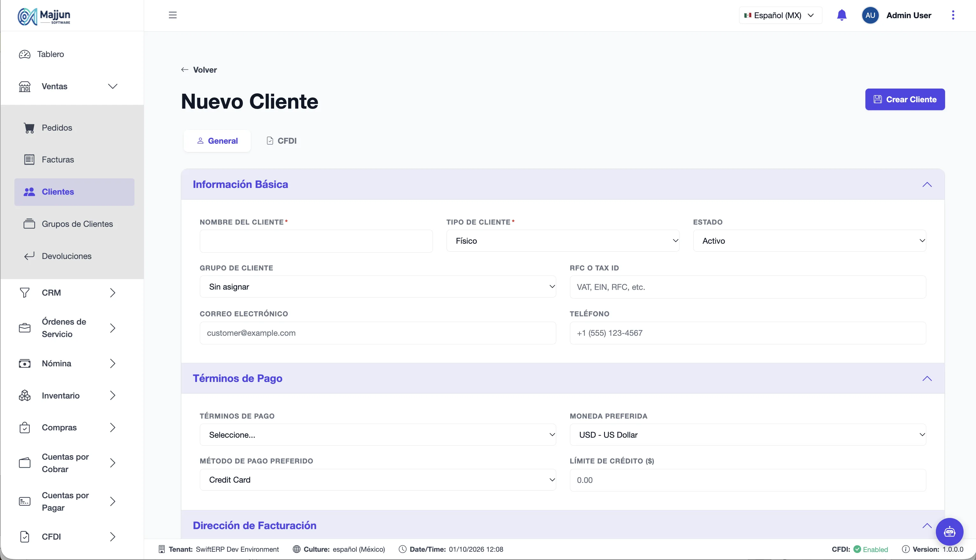Click the CRM funnel icon

[x=25, y=293]
